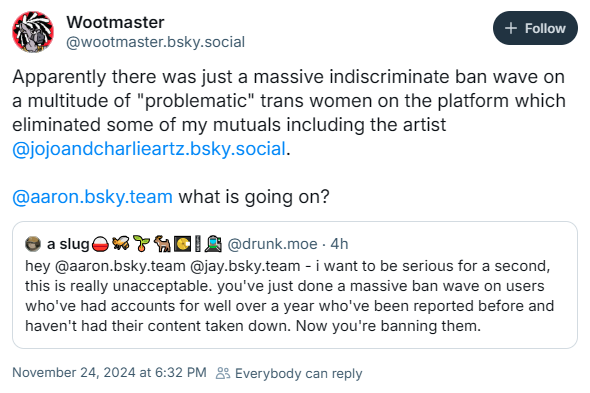This screenshot has height=393, width=590.
Task: Click the train emoji before @drunk.moe
Action: click(213, 244)
